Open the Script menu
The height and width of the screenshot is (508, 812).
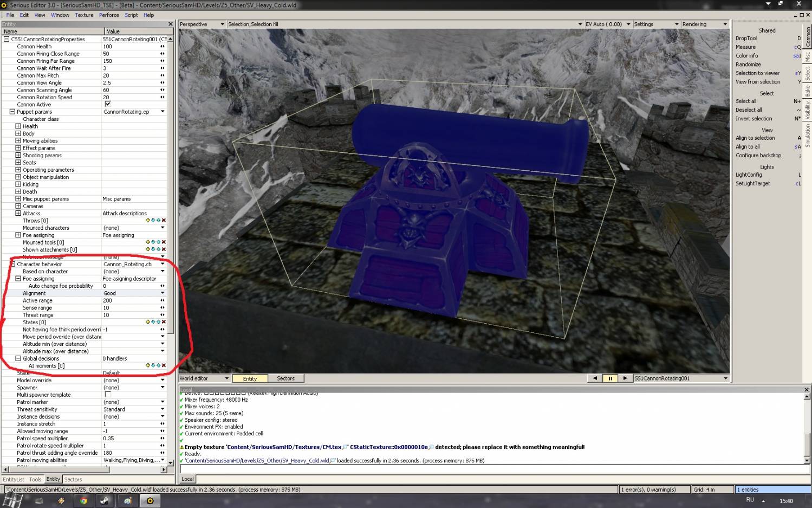pyautogui.click(x=131, y=15)
